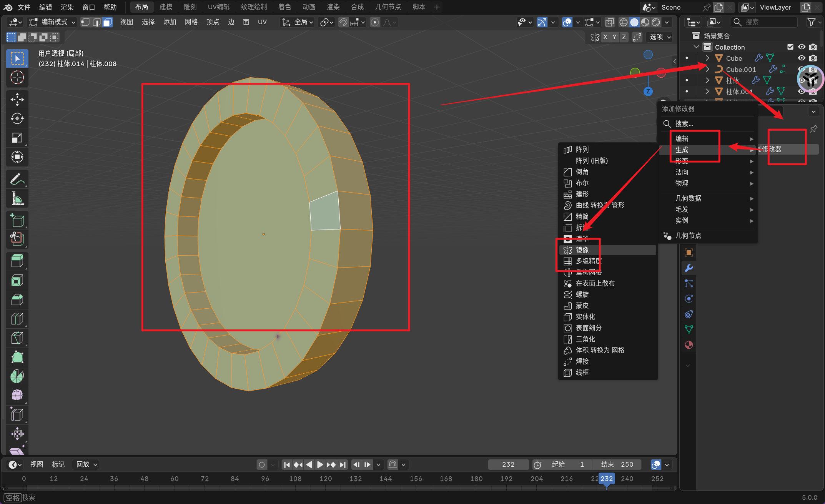Select the 3D Cursor tool
The height and width of the screenshot is (504, 825).
(17, 77)
